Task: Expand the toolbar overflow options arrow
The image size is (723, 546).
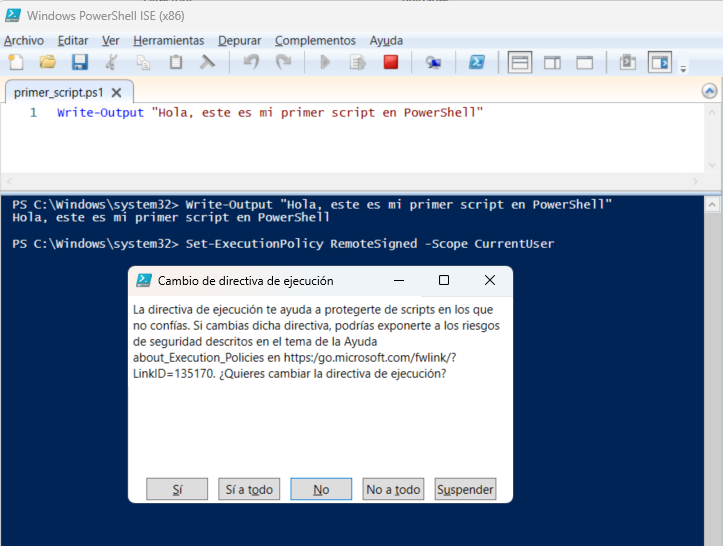Action: (684, 68)
